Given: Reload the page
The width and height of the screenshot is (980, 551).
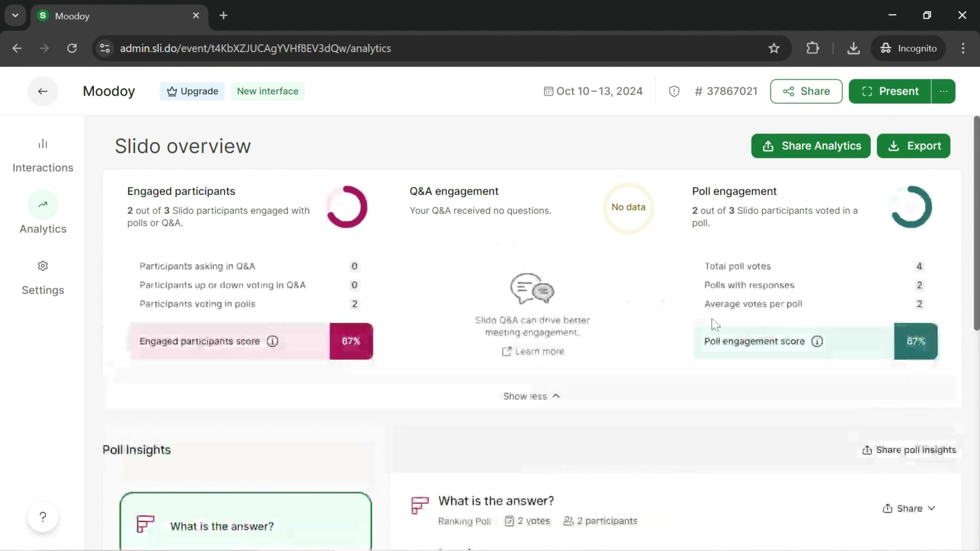Looking at the screenshot, I should coord(72,48).
